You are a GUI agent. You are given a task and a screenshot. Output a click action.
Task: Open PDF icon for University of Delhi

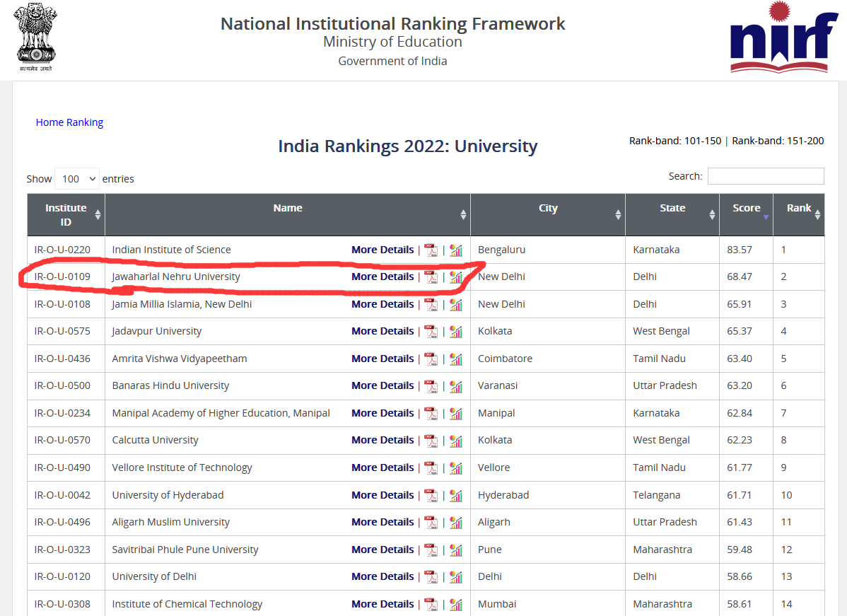pos(431,577)
